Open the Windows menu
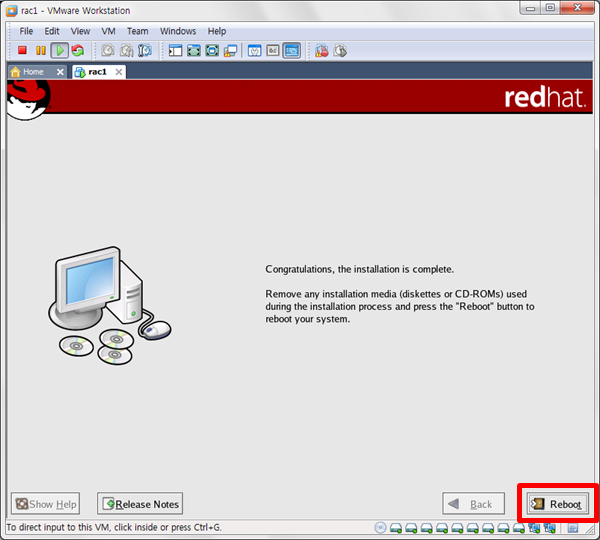600x540 pixels. point(178,31)
